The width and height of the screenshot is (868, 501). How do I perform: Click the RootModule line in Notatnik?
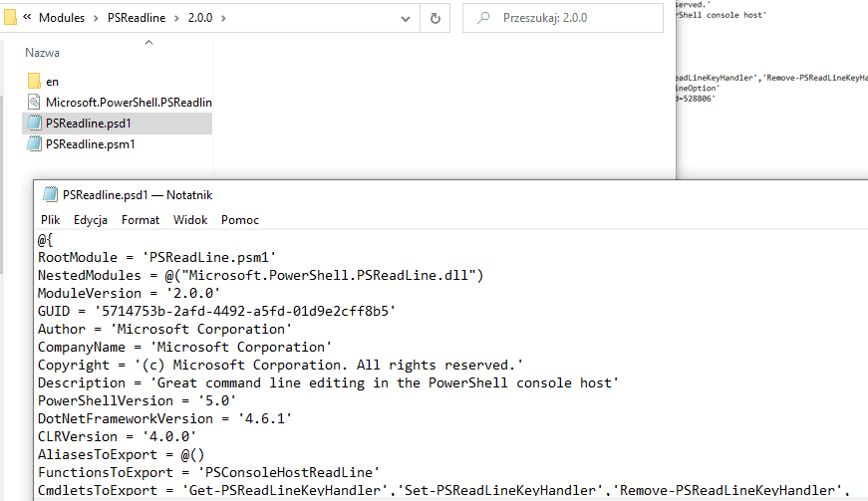click(156, 257)
